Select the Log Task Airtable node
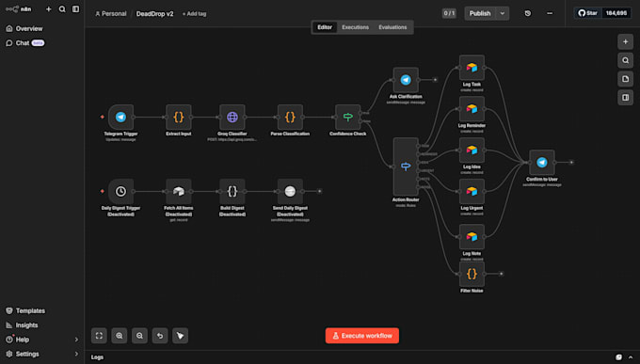Viewport: 640px width, 364px height. pyautogui.click(x=472, y=68)
